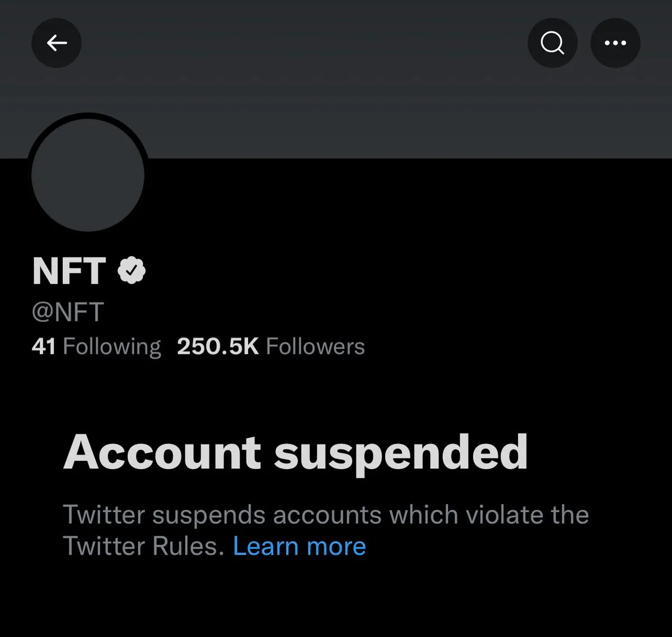Open the Following list label
Viewport: 672px width, 637px height.
(112, 346)
